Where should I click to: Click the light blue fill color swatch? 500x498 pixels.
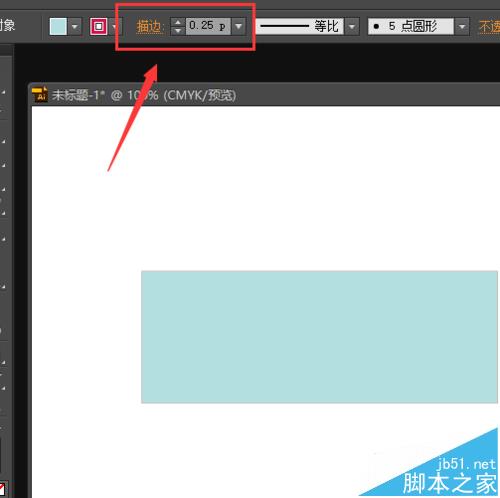[58, 26]
